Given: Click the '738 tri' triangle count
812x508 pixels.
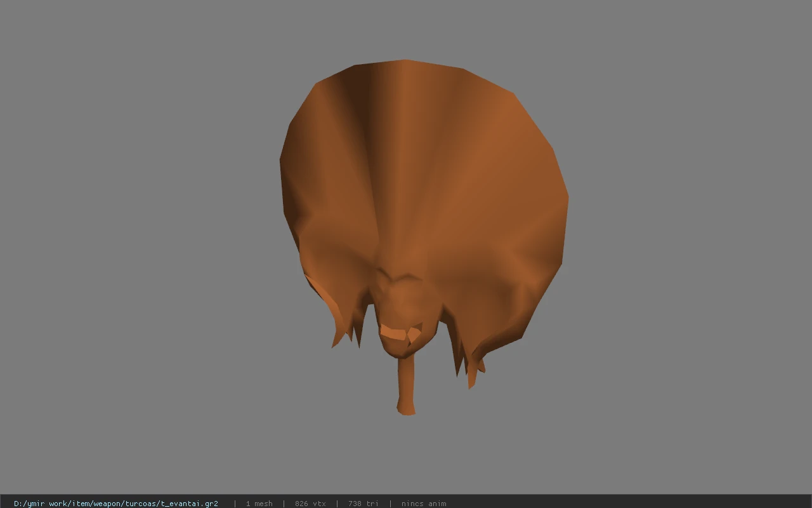Looking at the screenshot, I should 363,503.
